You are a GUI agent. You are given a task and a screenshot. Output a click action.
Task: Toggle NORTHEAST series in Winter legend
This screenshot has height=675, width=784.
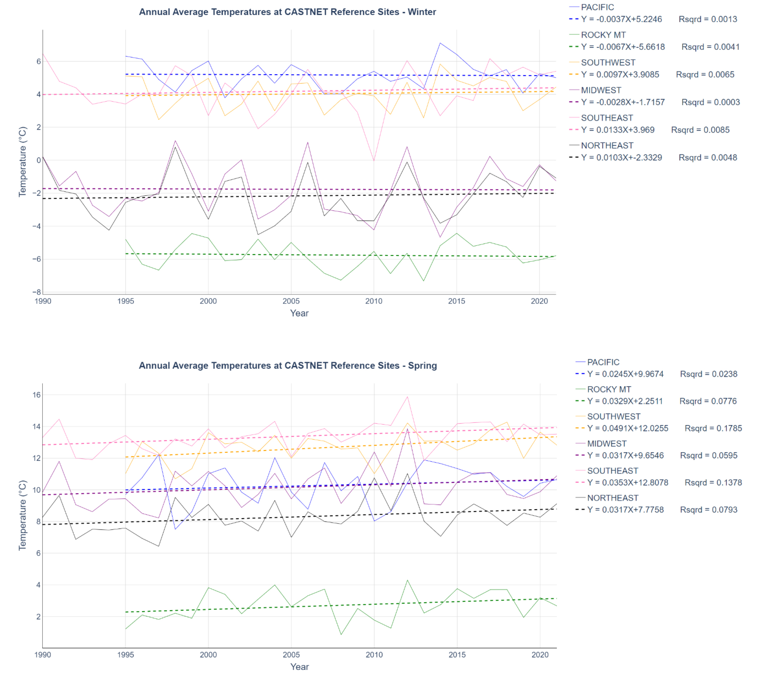click(x=606, y=145)
